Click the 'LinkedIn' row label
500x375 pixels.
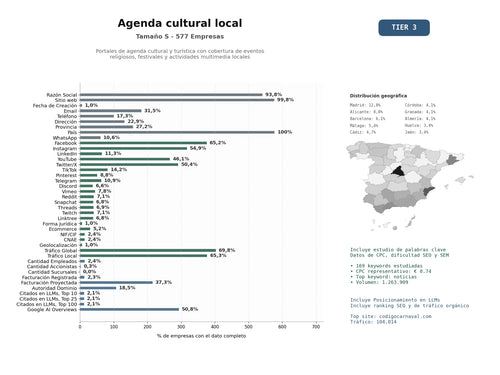click(x=67, y=154)
